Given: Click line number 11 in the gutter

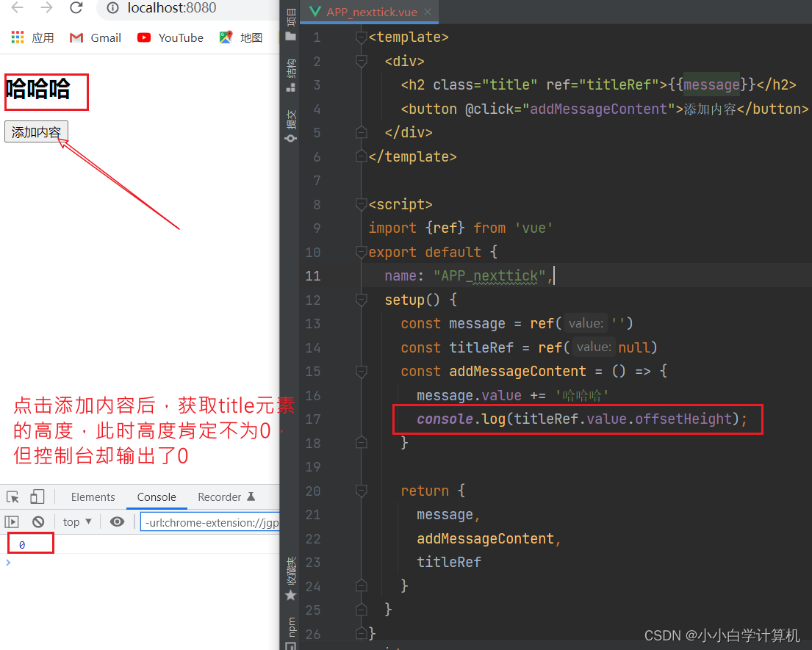Looking at the screenshot, I should tap(313, 276).
